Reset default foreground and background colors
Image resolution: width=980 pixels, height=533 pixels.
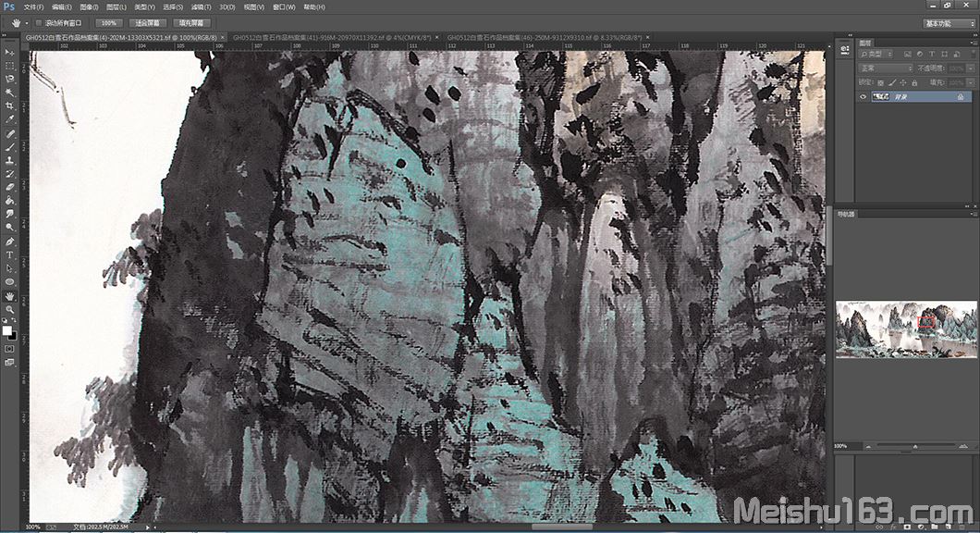point(5,321)
